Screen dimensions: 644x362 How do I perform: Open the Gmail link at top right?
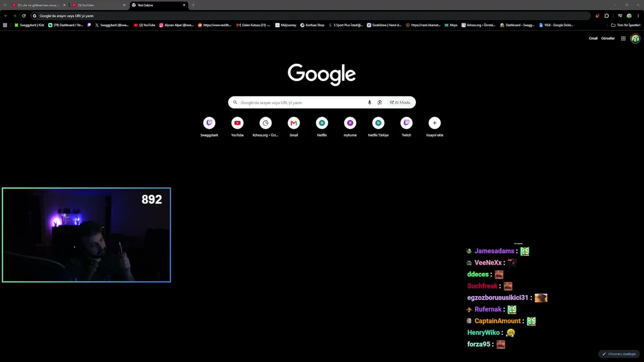tap(593, 38)
